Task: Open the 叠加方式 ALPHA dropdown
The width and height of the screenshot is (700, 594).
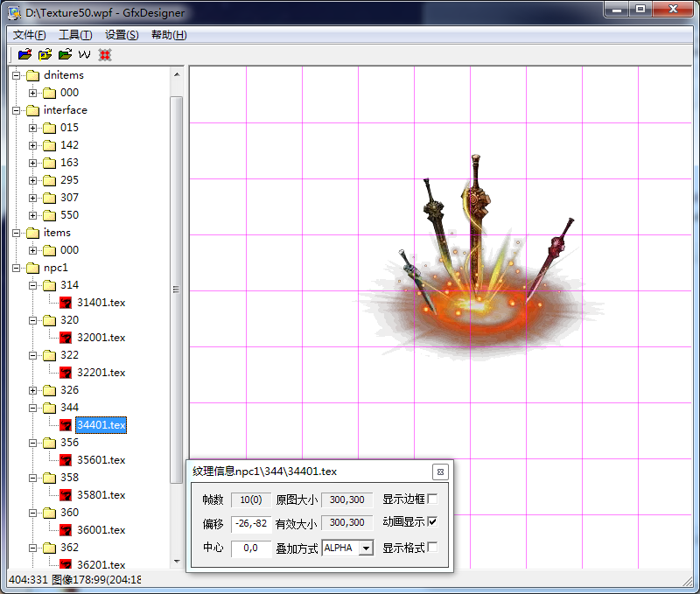Action: (366, 548)
